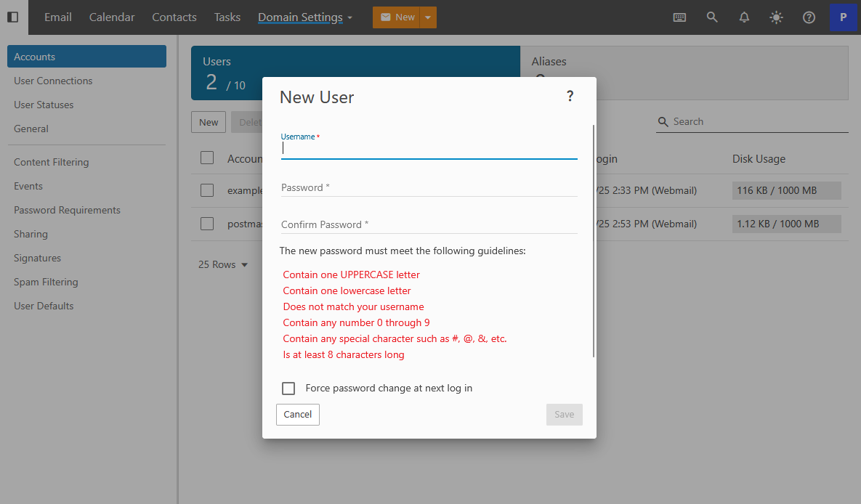
Task: Enable Force password change at next log in
Action: click(x=288, y=389)
